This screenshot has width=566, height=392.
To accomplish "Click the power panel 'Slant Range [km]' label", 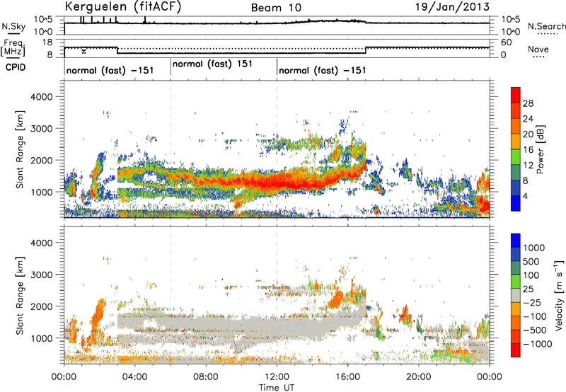I will (20, 149).
